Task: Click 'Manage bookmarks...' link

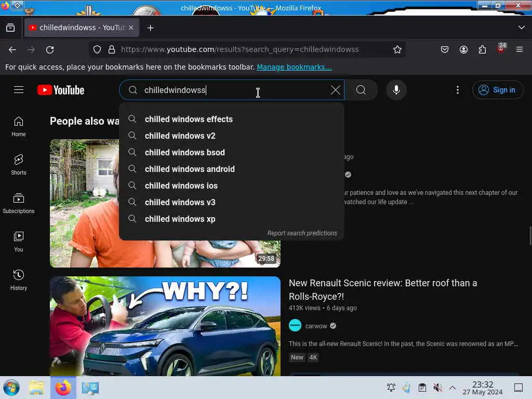Action: pos(294,67)
